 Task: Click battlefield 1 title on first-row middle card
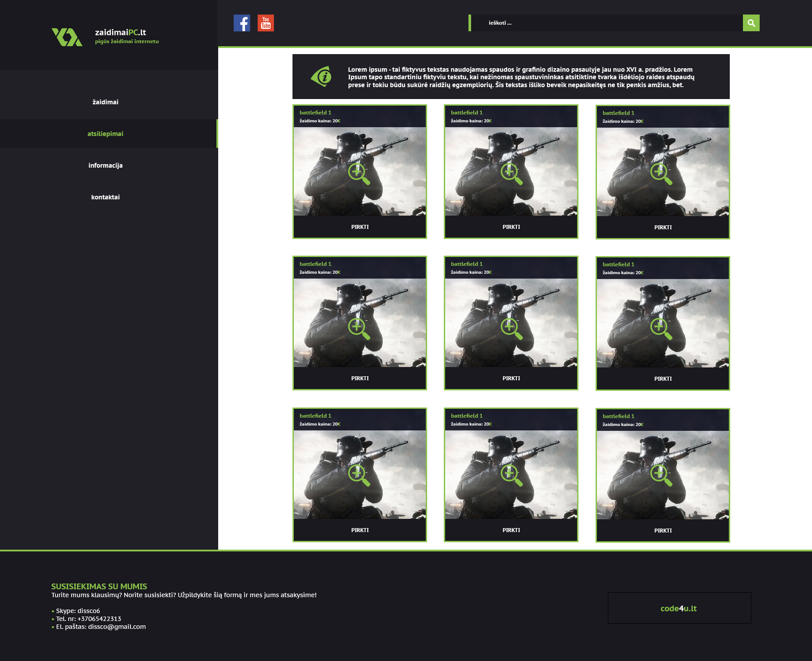click(467, 113)
